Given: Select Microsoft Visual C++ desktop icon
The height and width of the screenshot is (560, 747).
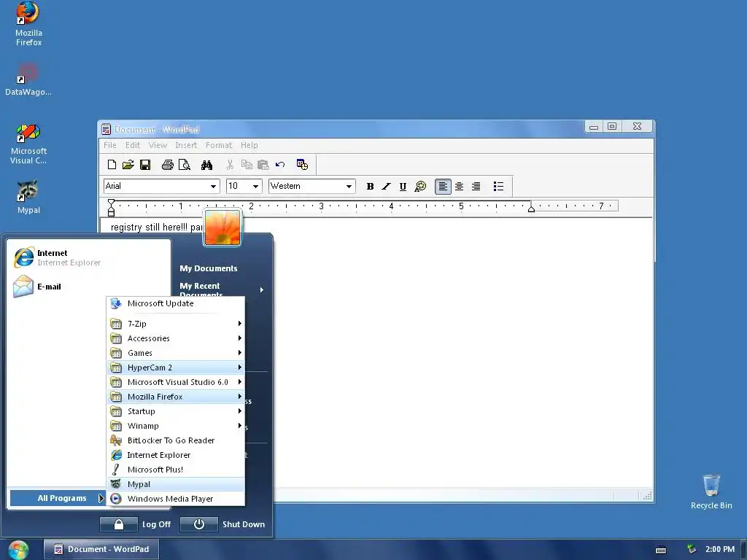Looking at the screenshot, I should coord(28,144).
